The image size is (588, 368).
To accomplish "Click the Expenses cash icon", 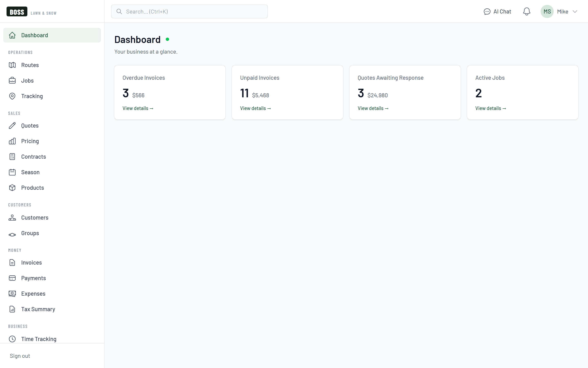I will click(12, 294).
